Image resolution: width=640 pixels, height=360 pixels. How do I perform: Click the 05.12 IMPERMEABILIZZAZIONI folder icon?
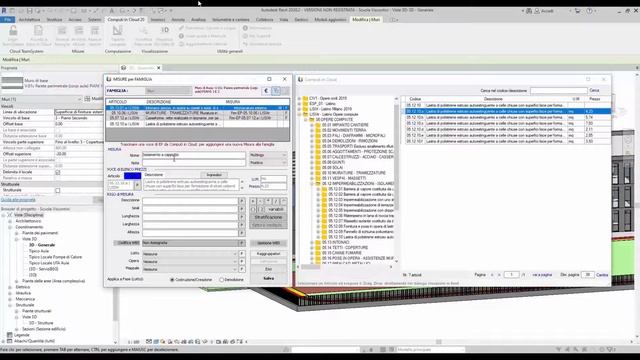318,184
